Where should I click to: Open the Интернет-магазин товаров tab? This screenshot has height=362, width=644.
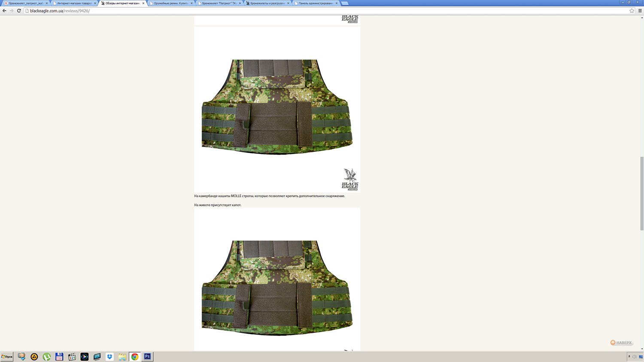tap(74, 3)
